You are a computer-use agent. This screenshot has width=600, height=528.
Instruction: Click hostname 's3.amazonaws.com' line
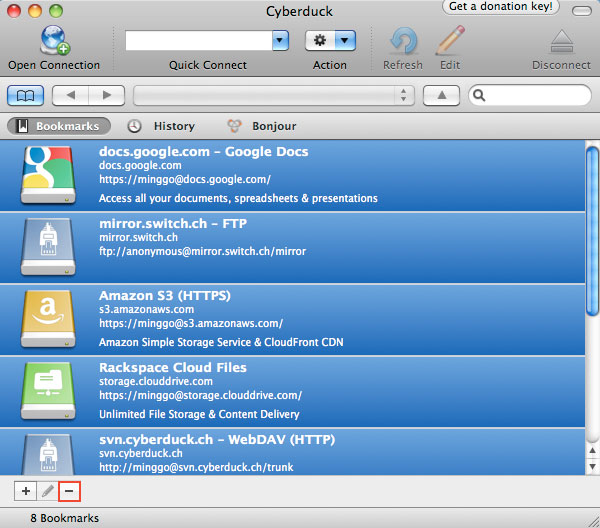click(147, 309)
